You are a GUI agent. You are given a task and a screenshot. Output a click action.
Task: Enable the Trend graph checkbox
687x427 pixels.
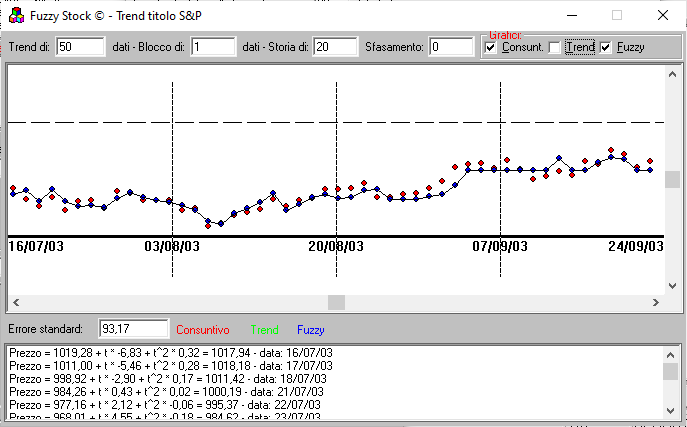point(555,47)
